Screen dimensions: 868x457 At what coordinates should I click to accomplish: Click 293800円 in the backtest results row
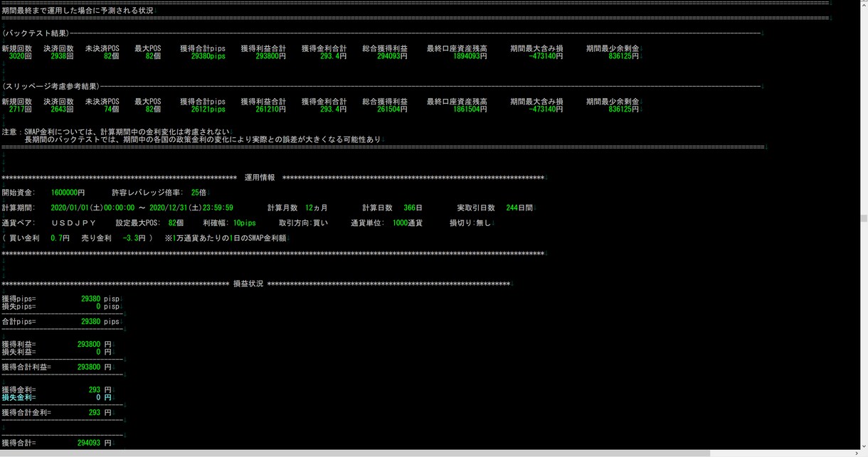(x=270, y=56)
